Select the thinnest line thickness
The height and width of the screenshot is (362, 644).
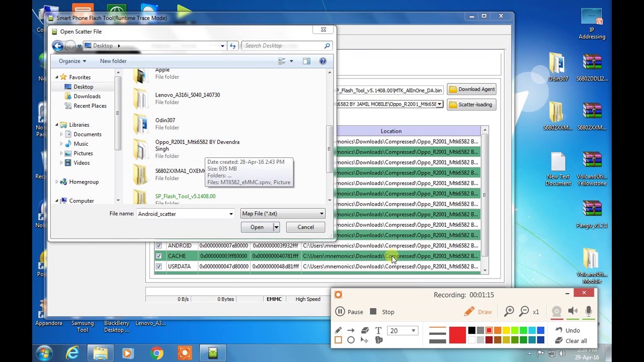(x=438, y=328)
